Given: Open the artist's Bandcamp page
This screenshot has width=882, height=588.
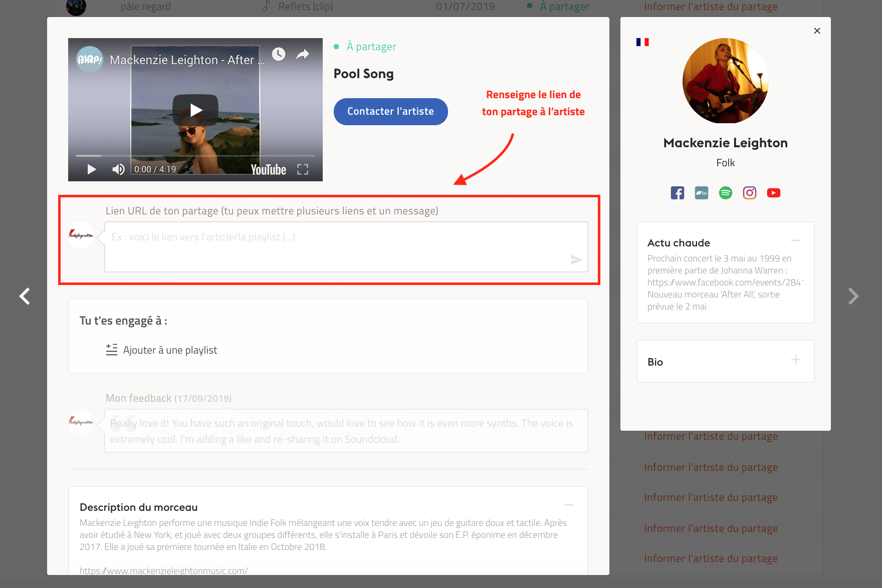Looking at the screenshot, I should (702, 193).
